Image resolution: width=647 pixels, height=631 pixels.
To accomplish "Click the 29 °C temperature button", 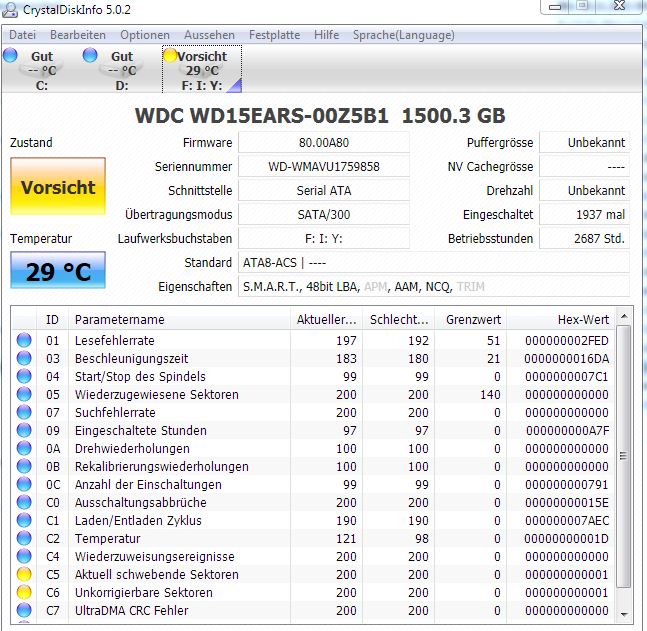I will click(58, 271).
